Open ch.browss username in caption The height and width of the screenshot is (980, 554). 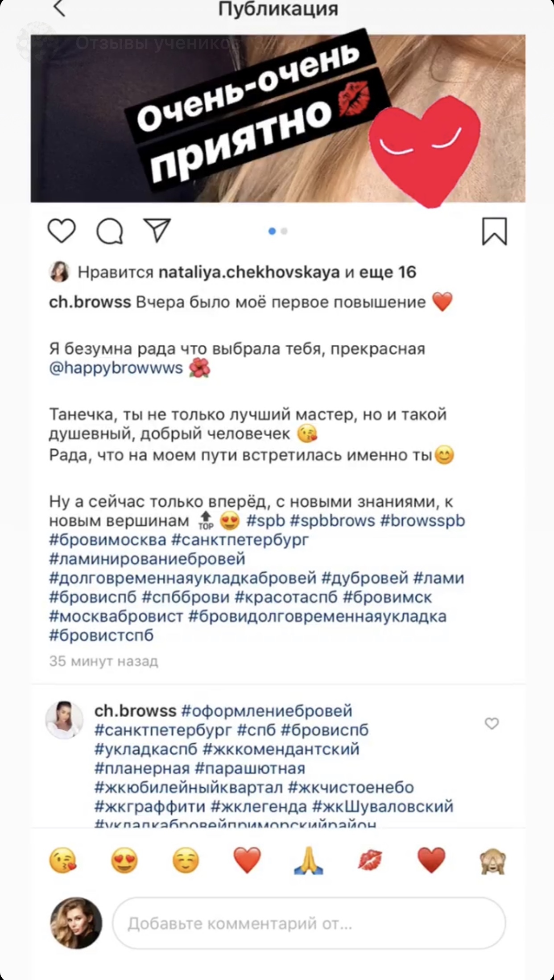[x=90, y=302]
